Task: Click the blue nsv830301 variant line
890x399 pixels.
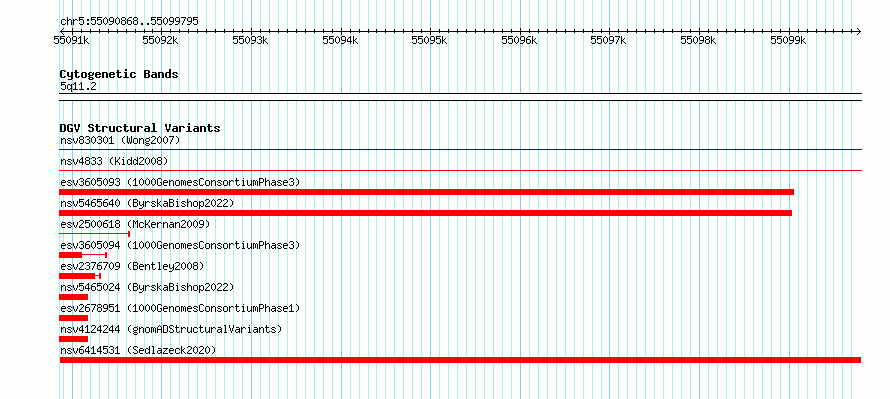Action: click(x=460, y=150)
